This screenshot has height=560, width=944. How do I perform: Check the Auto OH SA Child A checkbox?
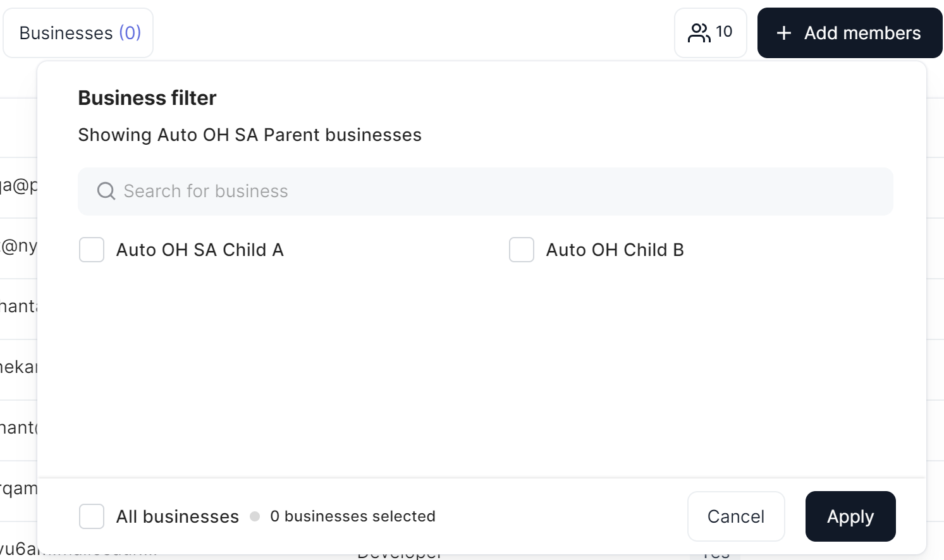coord(92,250)
